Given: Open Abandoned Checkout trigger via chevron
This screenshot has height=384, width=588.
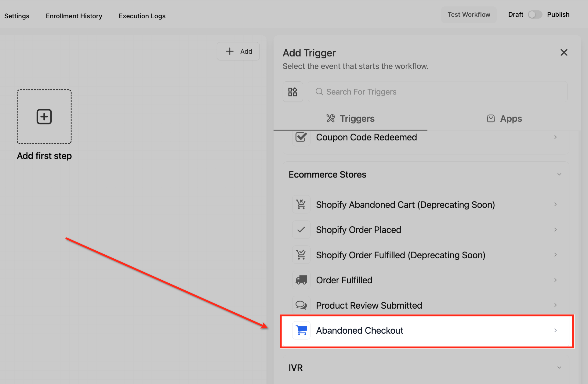Looking at the screenshot, I should 555,330.
